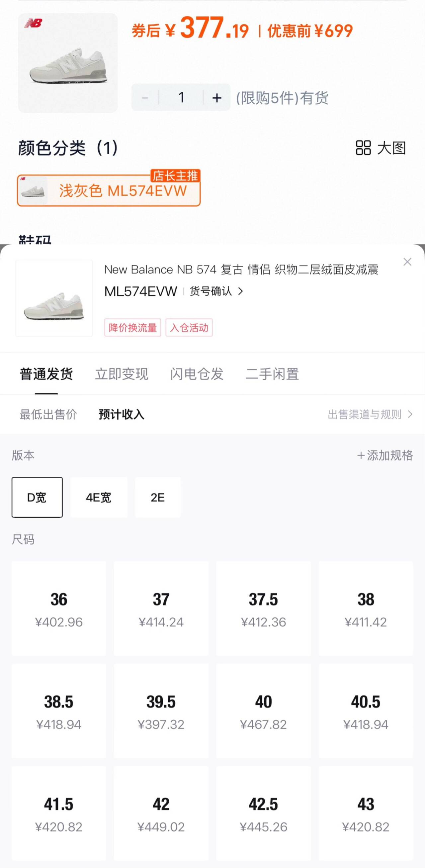The height and width of the screenshot is (868, 425).
Task: Click the 入仓活动 tag
Action: [x=189, y=328]
